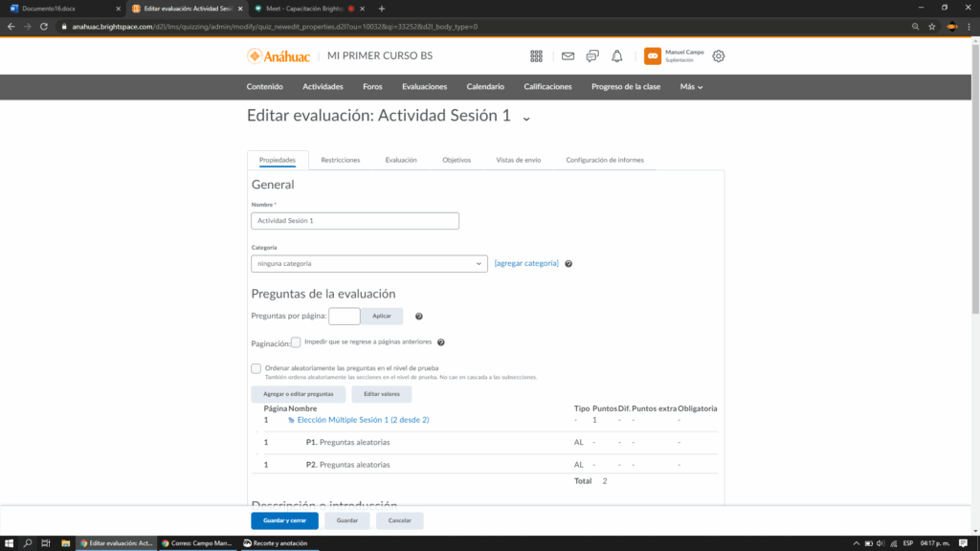980x551 pixels.
Task: Open the Calificaciones navigation item
Action: coord(547,87)
